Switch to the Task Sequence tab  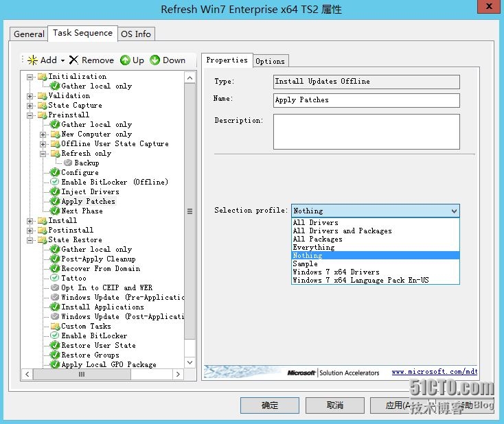coord(82,33)
